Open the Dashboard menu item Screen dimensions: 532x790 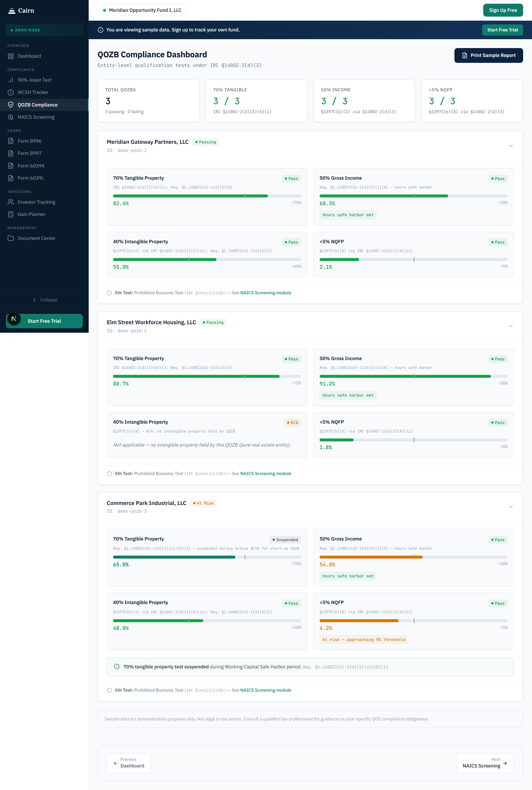[44, 56]
